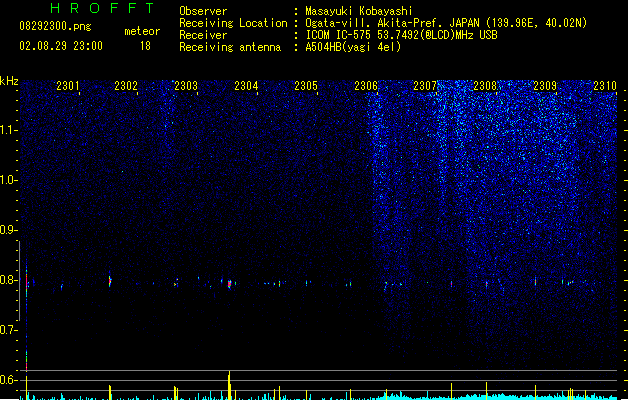Click the Observer label

(x=203, y=11)
